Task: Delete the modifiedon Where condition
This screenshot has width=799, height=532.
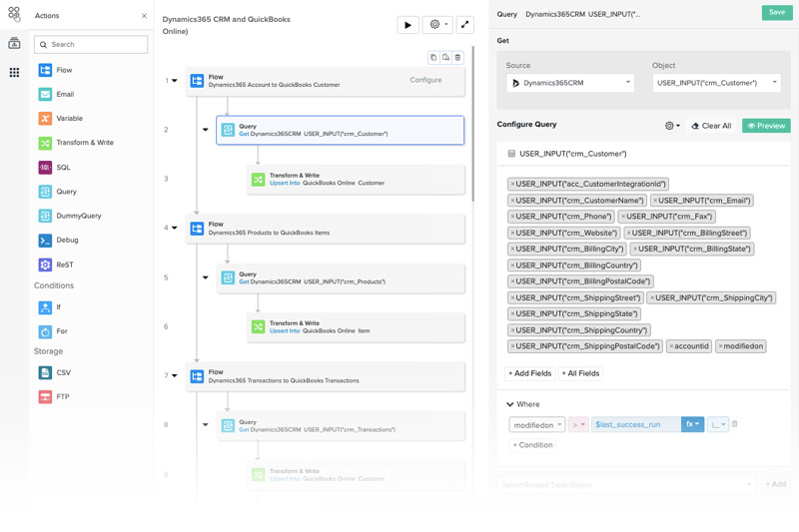Action: click(x=735, y=424)
